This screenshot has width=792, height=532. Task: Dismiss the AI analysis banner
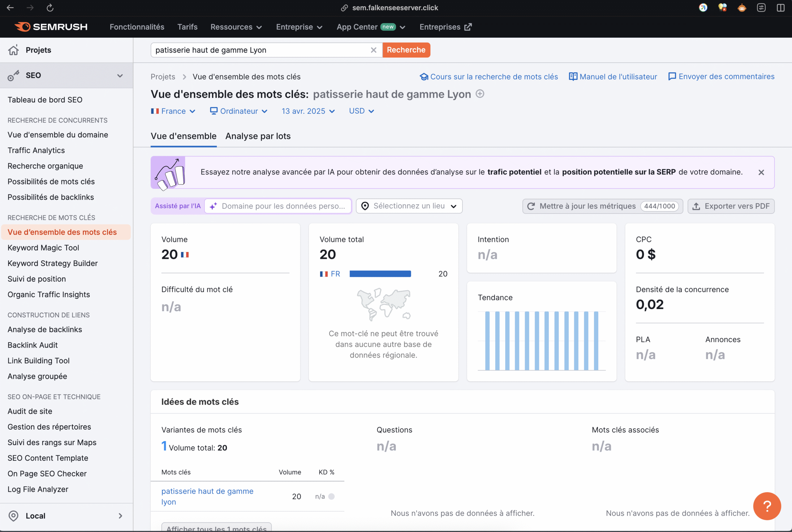coord(761,172)
